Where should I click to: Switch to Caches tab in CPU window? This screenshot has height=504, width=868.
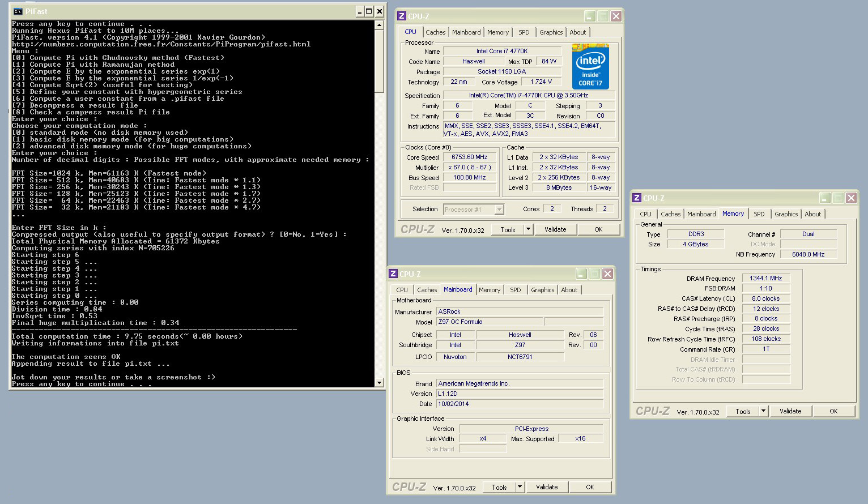(435, 32)
